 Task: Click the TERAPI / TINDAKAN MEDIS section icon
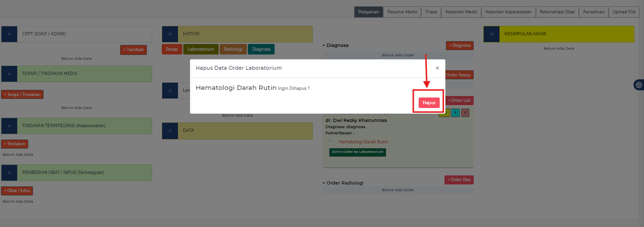pyautogui.click(x=9, y=74)
